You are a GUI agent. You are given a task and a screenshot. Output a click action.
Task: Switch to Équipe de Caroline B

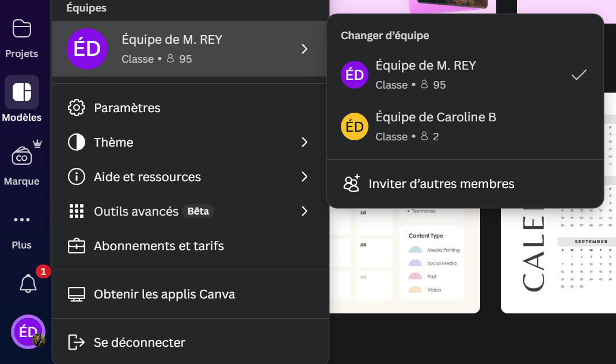[435, 127]
